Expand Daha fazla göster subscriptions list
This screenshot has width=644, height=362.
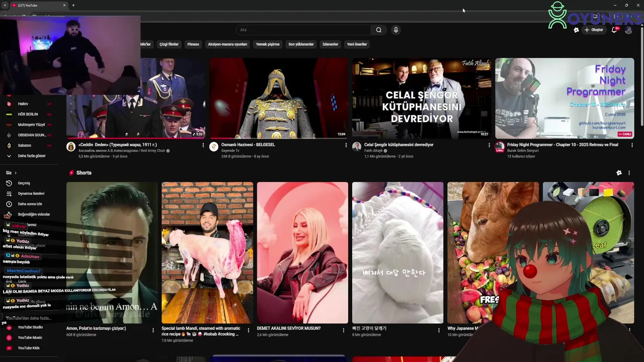pyautogui.click(x=32, y=156)
